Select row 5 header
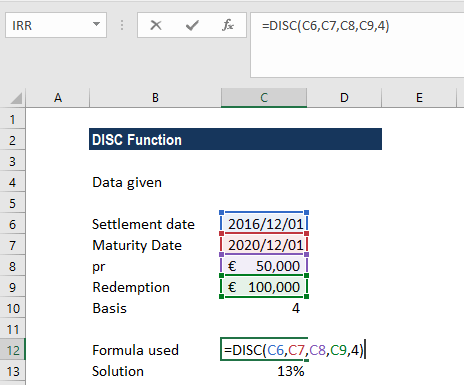The width and height of the screenshot is (464, 385). pos(13,203)
